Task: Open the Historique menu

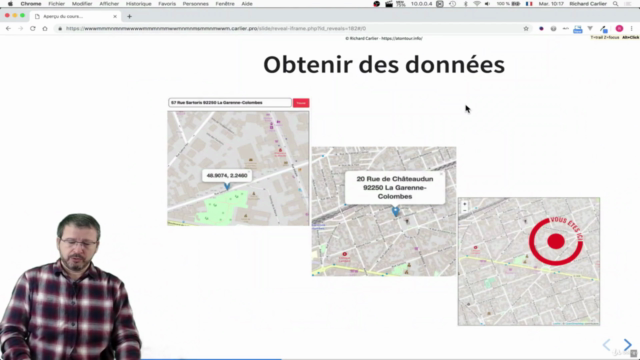Action: click(138, 4)
